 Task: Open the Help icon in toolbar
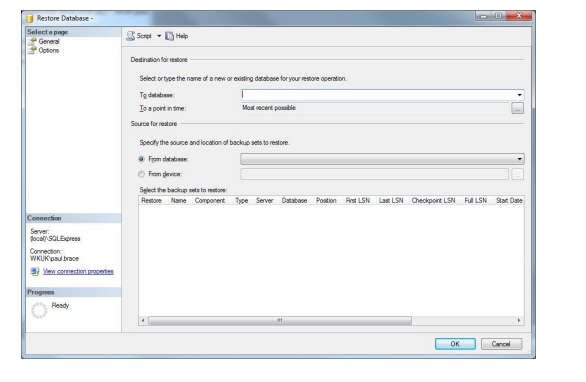(x=170, y=36)
